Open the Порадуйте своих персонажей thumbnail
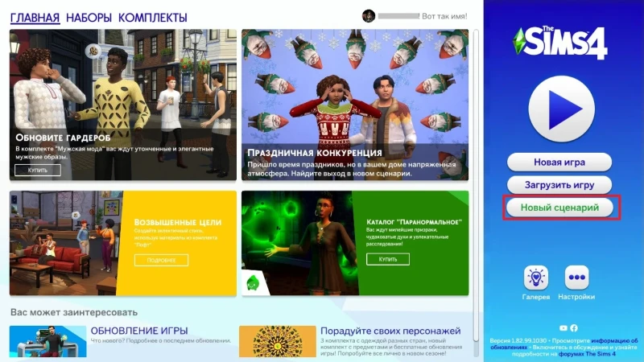This screenshot has width=644, height=362. click(x=278, y=341)
